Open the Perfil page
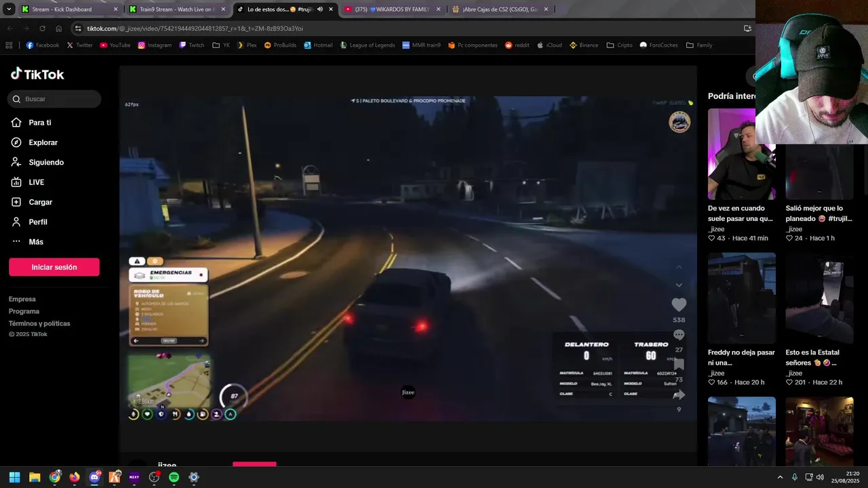 pos(29,222)
